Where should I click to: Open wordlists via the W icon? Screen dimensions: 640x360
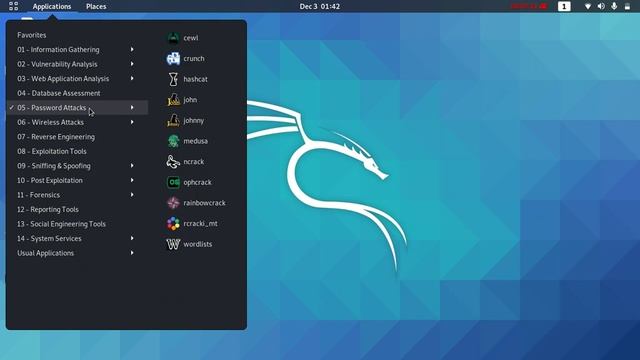point(173,244)
